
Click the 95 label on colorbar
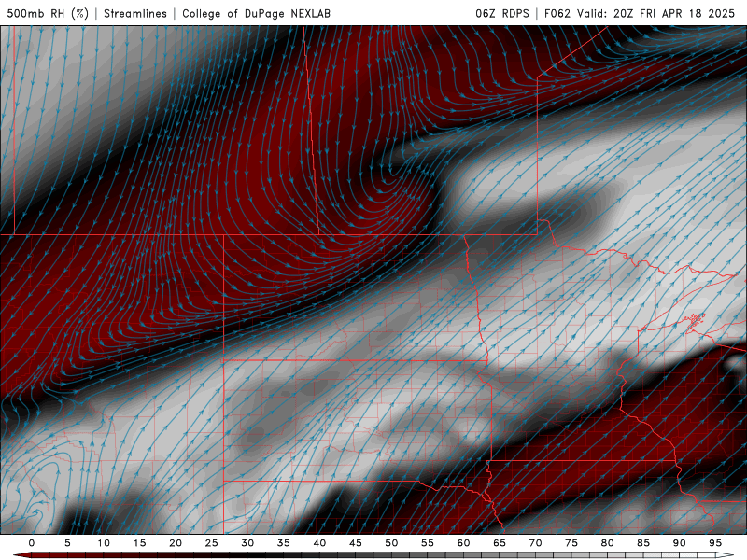tap(715, 543)
